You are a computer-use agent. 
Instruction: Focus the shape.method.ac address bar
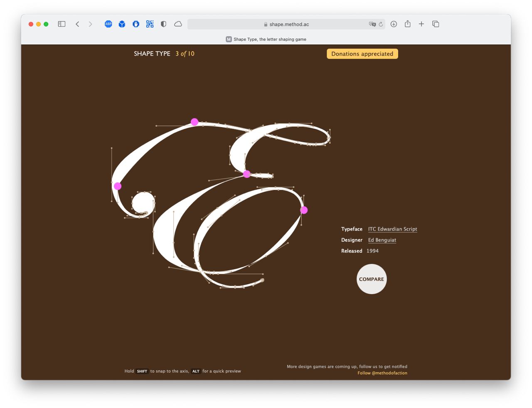tap(286, 24)
